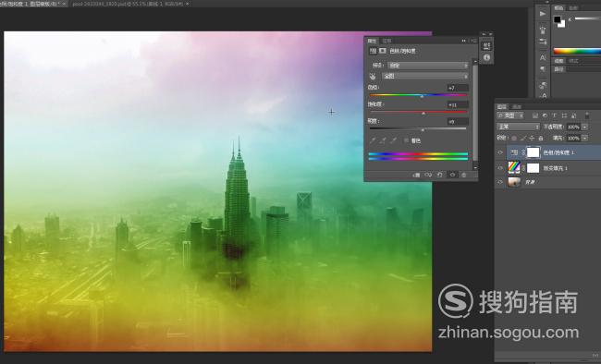Open the Actions panel play icon
601x364 pixels.
543,14
